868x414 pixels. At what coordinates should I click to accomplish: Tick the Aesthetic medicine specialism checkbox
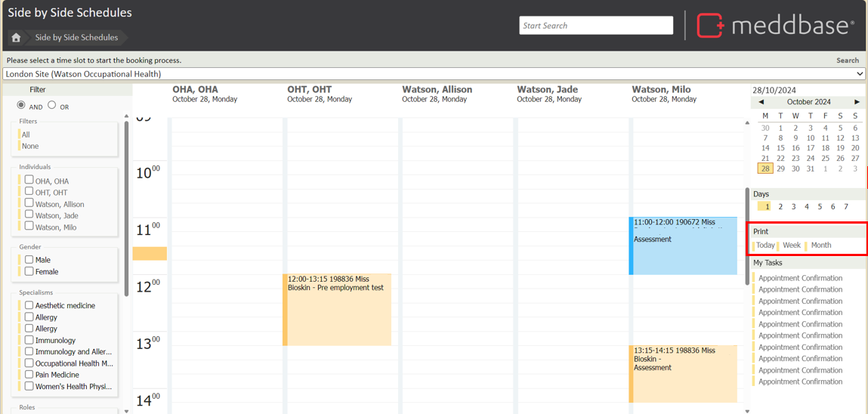pyautogui.click(x=29, y=305)
